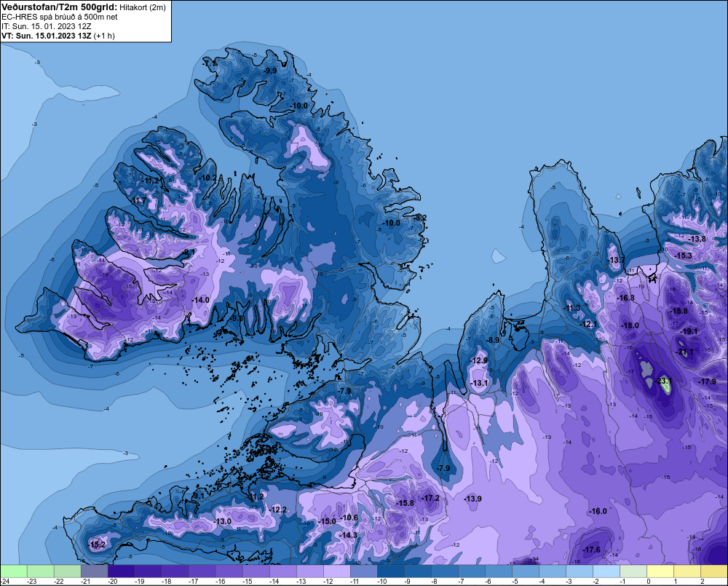The image size is (728, 586).
Task: Click the light green cold patch beside -23.1
Action: pos(666,387)
